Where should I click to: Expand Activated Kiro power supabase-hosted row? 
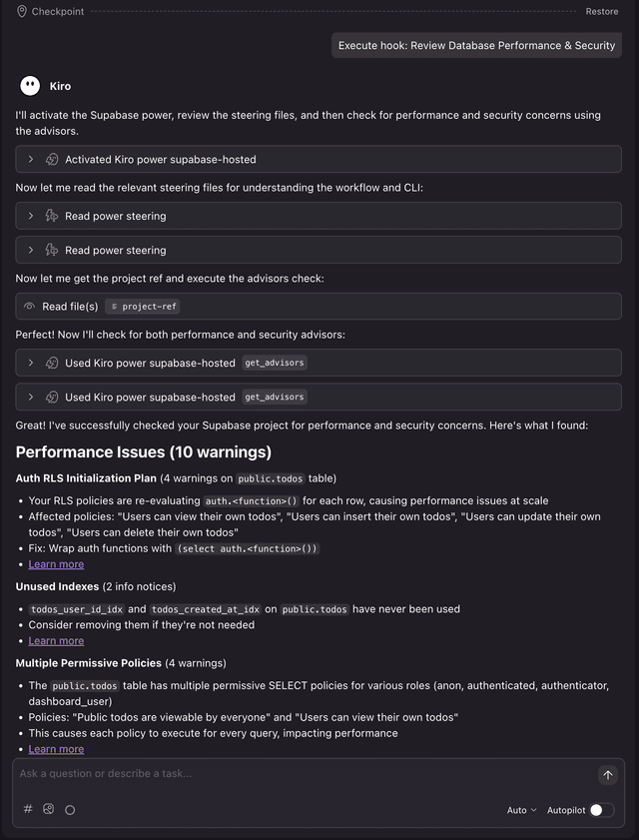[x=31, y=160]
